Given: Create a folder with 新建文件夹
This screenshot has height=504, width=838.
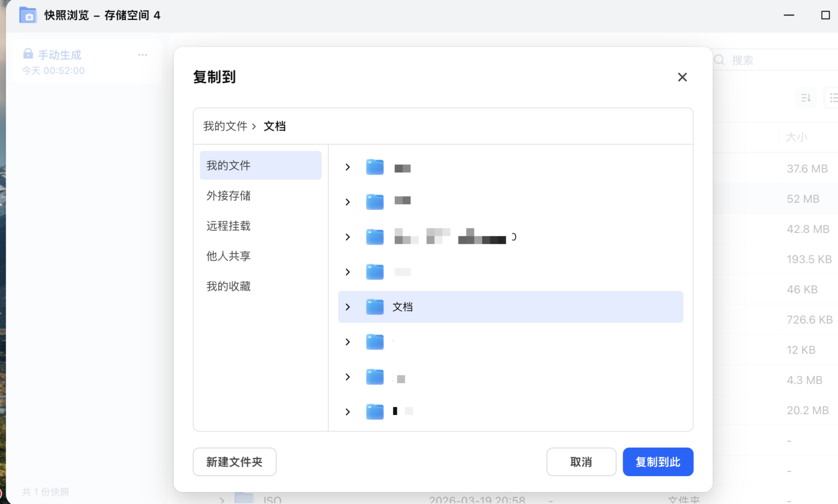Looking at the screenshot, I should pyautogui.click(x=234, y=462).
